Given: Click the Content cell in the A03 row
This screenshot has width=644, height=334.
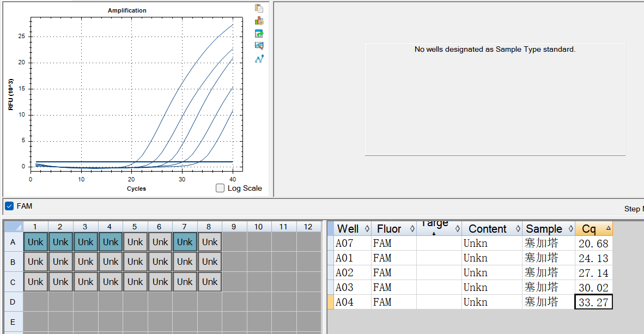Looking at the screenshot, I should click(491, 288).
